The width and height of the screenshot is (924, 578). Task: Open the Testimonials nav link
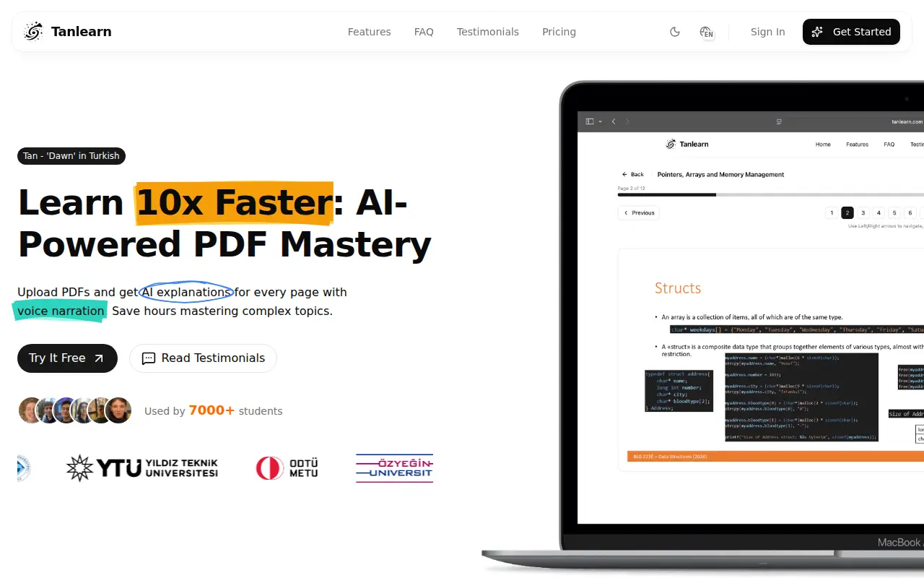pyautogui.click(x=488, y=32)
